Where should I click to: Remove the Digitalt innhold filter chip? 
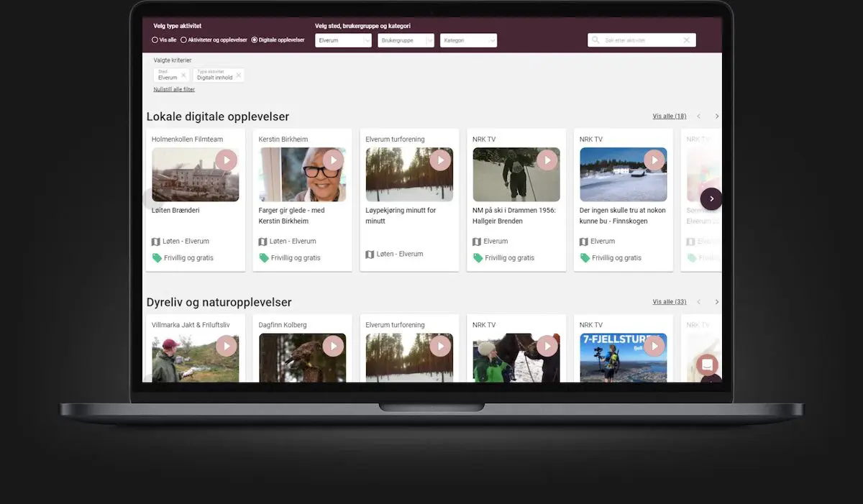click(239, 75)
